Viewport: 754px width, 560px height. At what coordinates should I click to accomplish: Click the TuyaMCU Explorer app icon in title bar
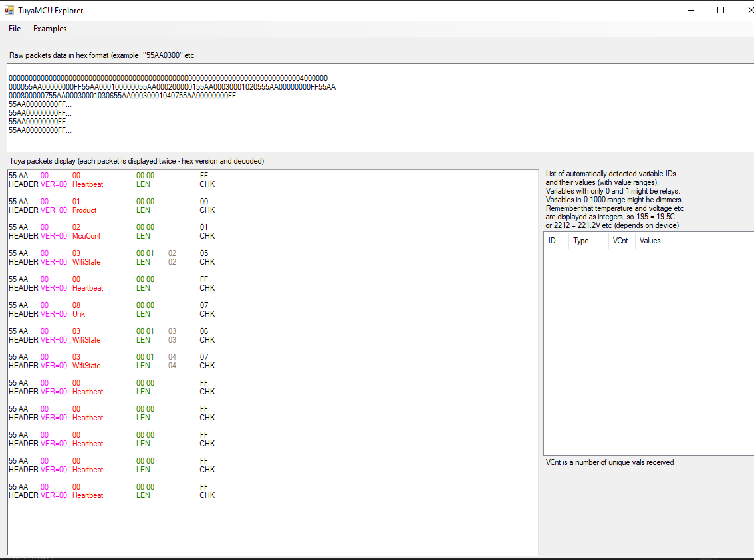point(9,9)
